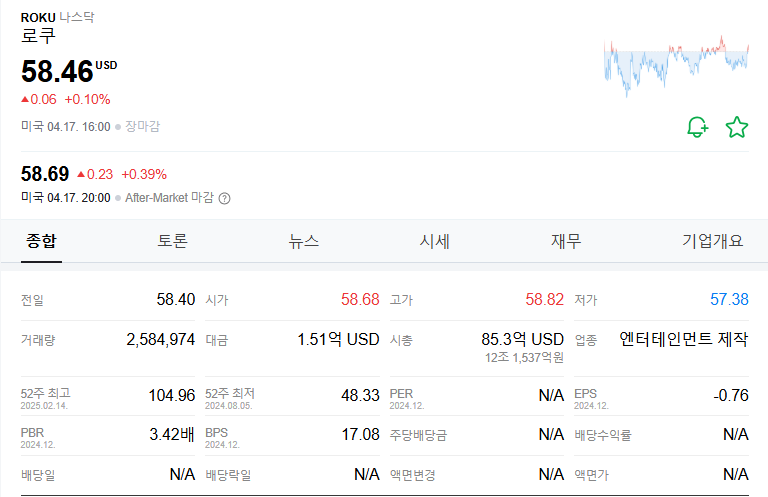This screenshot has height=497, width=768.
Task: Click the 로쿠 company name
Action: (38, 35)
